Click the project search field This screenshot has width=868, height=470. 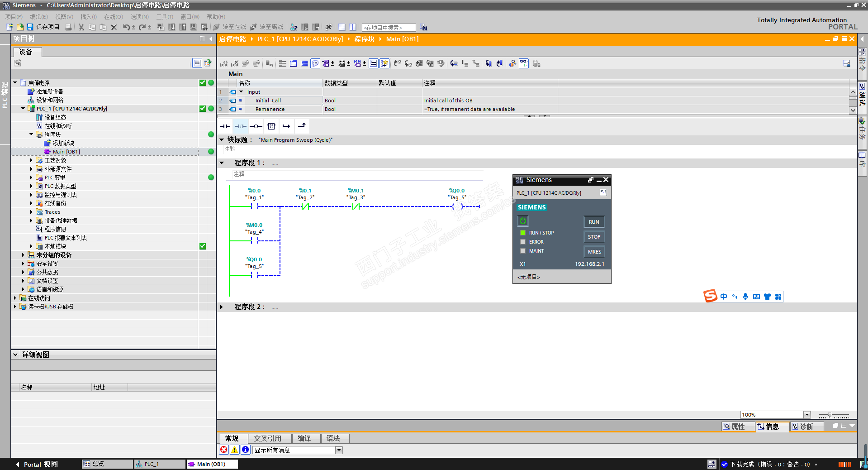388,28
